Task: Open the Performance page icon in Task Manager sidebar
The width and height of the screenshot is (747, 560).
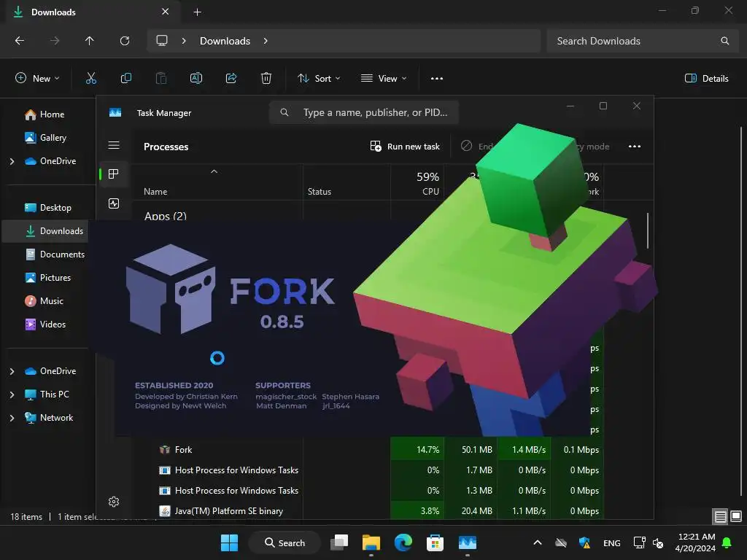Action: tap(114, 204)
